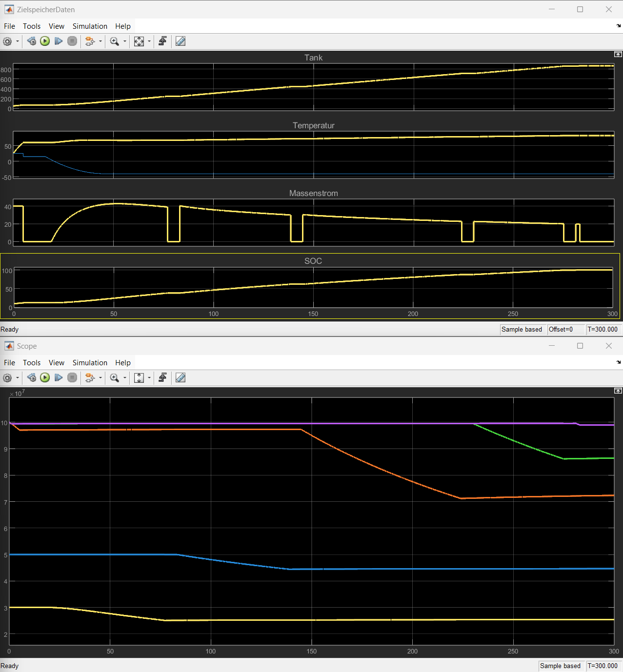Viewport: 623px width, 672px height.
Task: Click maximize axes button in lower Scope plot
Action: 618,391
